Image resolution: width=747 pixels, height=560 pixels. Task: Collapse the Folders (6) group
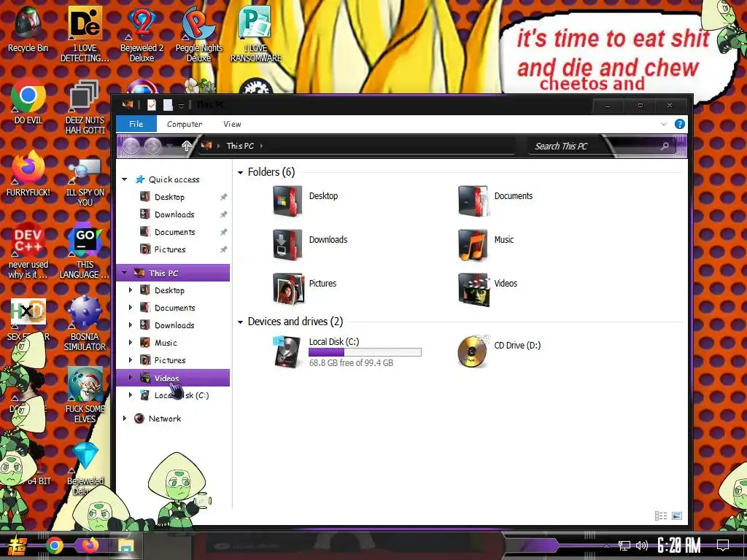tap(241, 172)
